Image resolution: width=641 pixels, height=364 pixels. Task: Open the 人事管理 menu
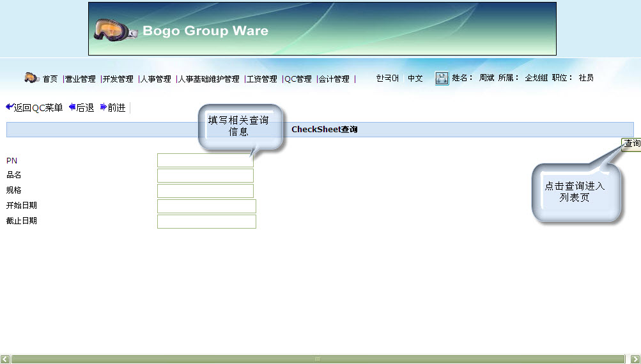[x=156, y=79]
